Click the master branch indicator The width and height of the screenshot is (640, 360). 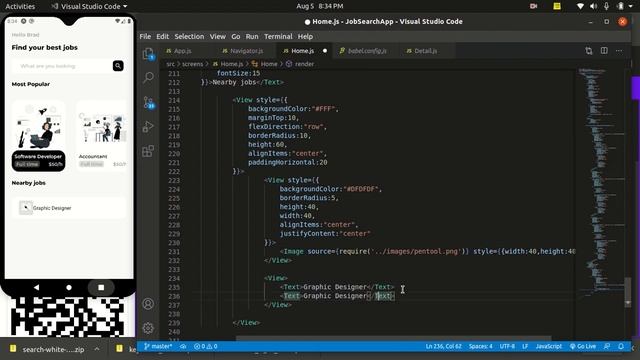(x=158, y=346)
